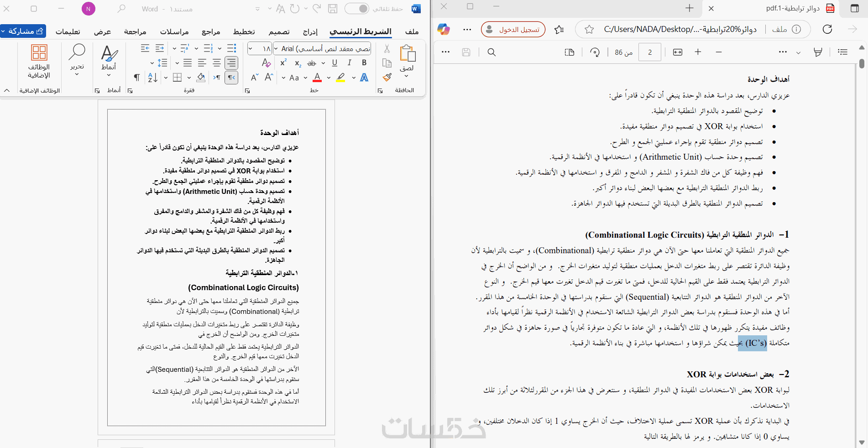Click the Page view icon in PDF toolbar
This screenshot has width=868, height=448.
570,52
